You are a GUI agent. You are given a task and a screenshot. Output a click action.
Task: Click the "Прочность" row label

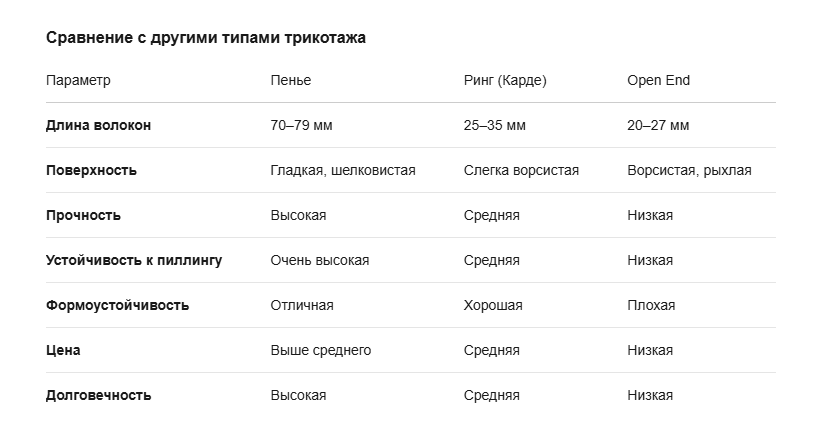pyautogui.click(x=83, y=215)
